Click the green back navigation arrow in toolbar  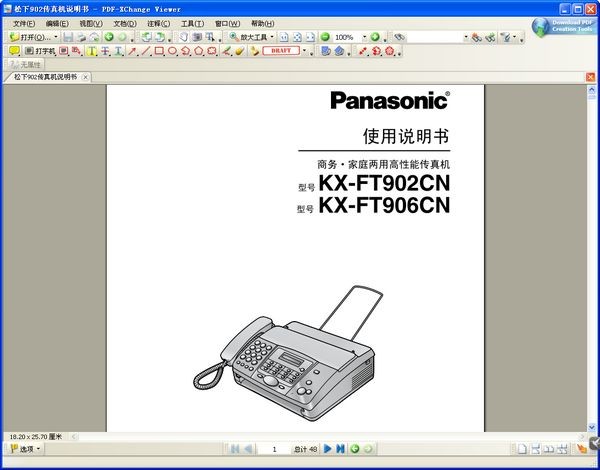pos(109,37)
